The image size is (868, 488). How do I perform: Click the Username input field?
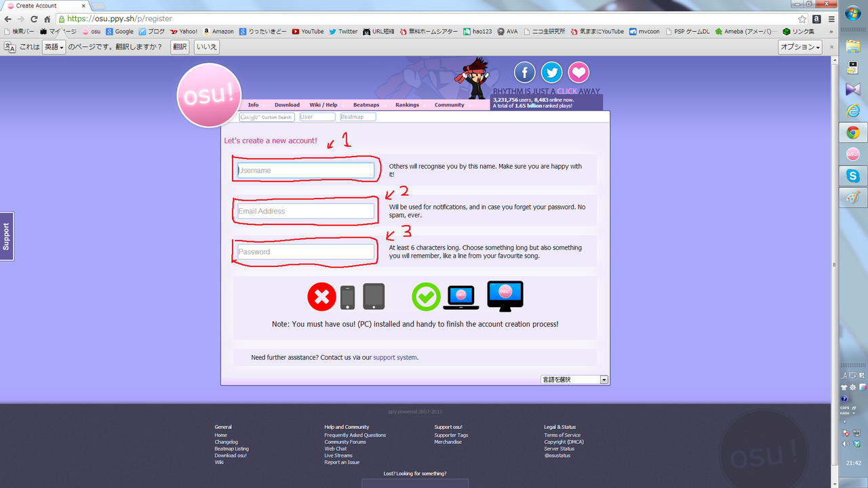tap(305, 170)
